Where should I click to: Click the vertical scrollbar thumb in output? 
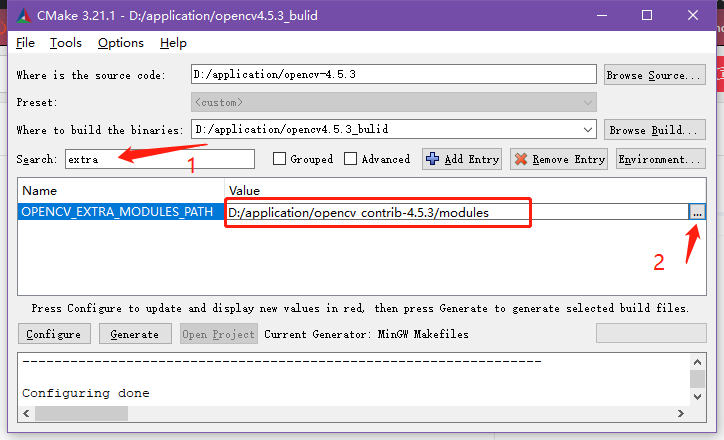(697, 379)
